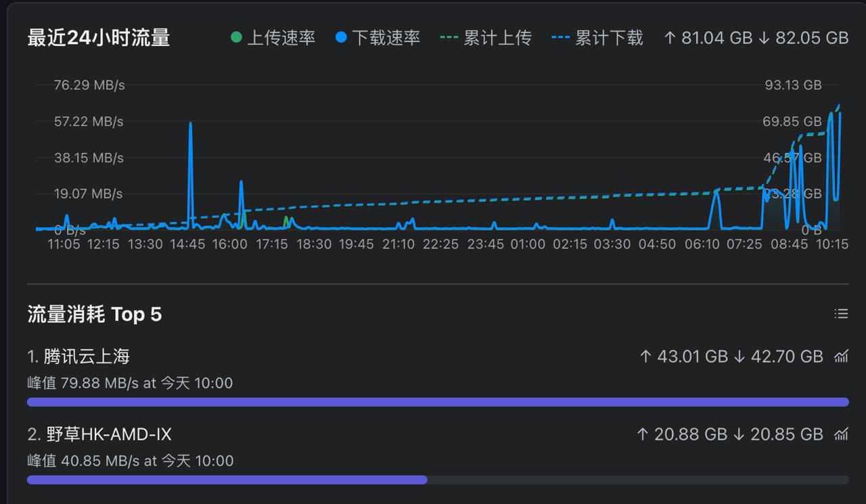866x504 pixels.
Task: Click the 93.13 GB right axis label
Action: (x=793, y=85)
